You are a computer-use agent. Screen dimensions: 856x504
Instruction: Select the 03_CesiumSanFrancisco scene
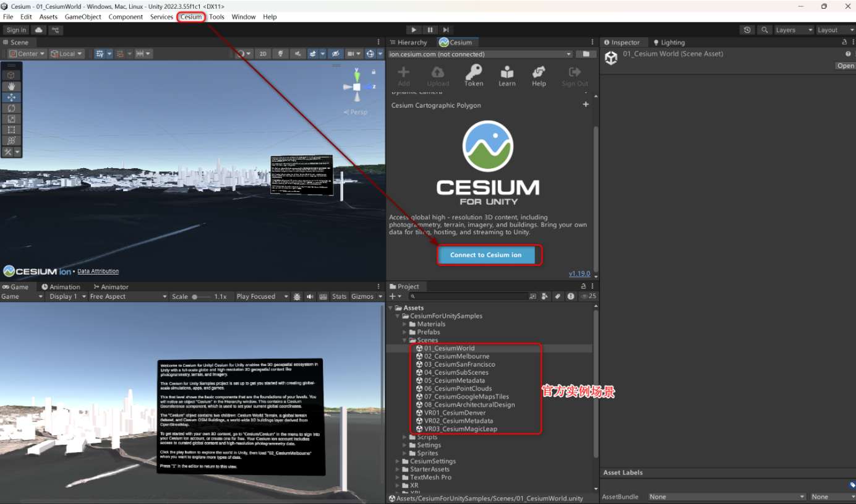pyautogui.click(x=460, y=364)
